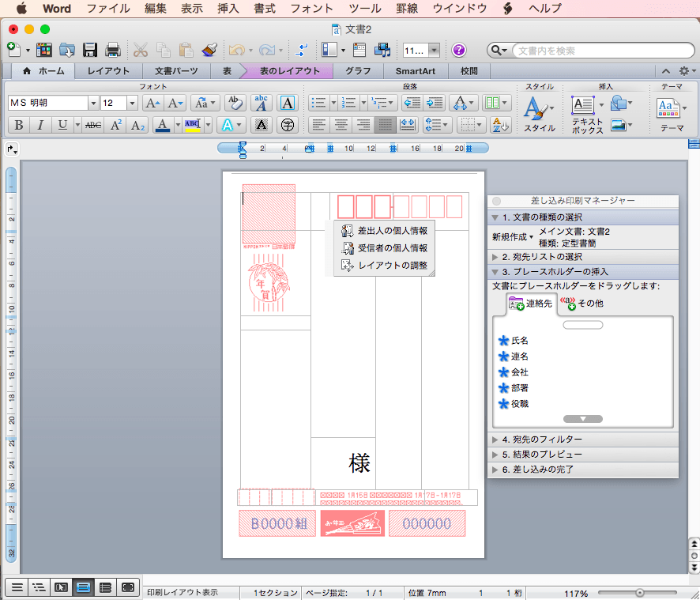
Task: Open the Help question mark icon
Action: (x=459, y=50)
